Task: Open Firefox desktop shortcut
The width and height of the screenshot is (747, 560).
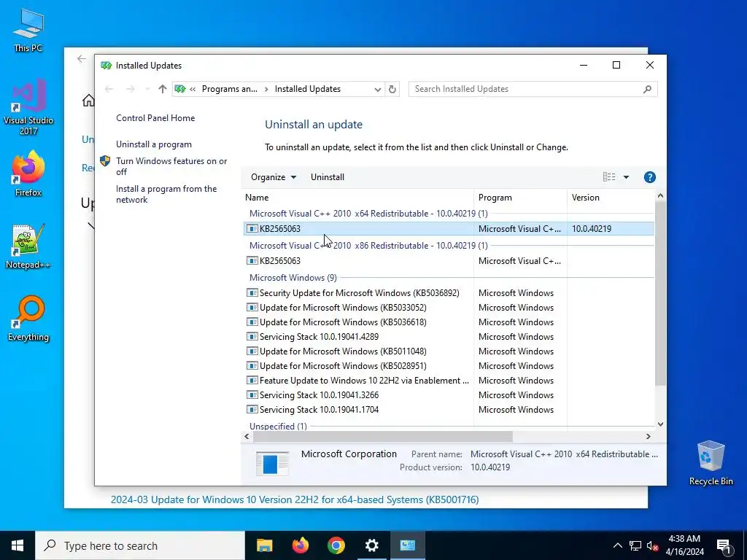Action: point(28,174)
